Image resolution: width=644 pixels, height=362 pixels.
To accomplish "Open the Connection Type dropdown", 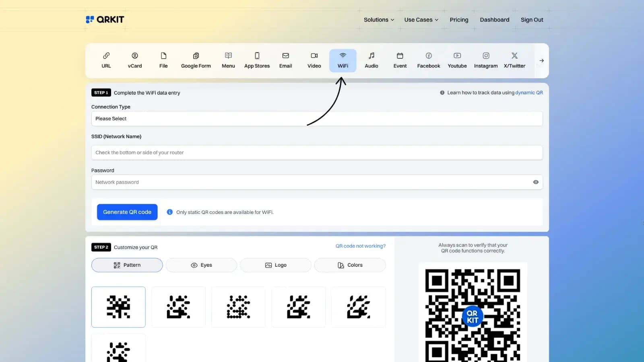I will [x=317, y=119].
